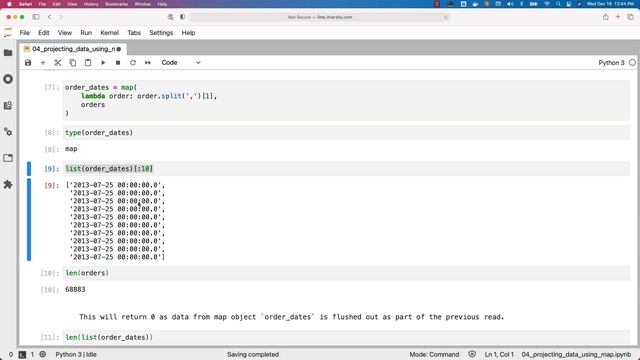Click Mode: Command in status bar
The width and height of the screenshot is (640, 360).
[434, 354]
